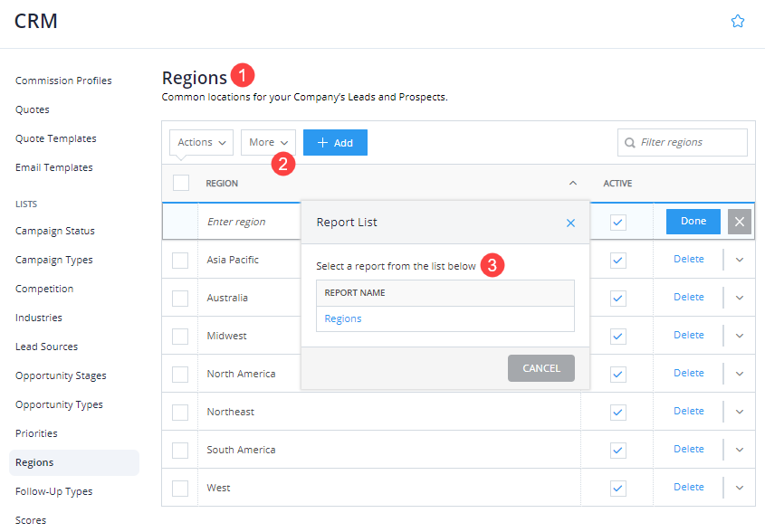This screenshot has width=765, height=532.
Task: Toggle Active checkbox for Northeast
Action: (617, 412)
